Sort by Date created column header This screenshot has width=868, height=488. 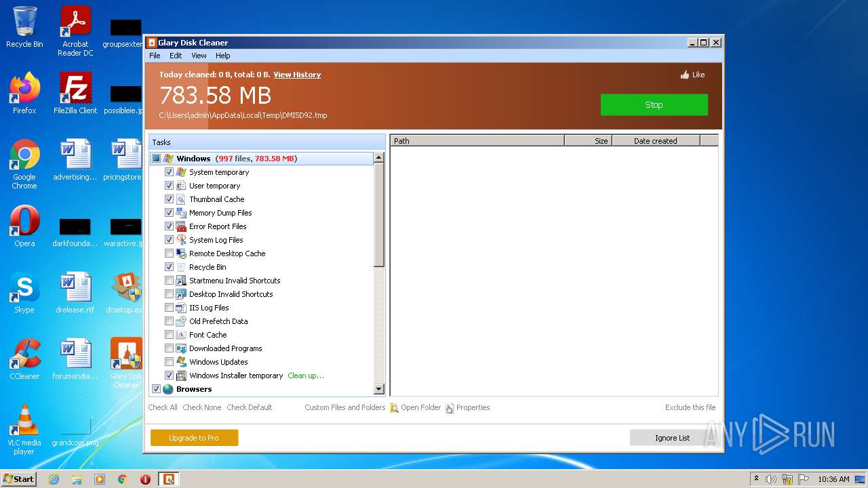656,140
